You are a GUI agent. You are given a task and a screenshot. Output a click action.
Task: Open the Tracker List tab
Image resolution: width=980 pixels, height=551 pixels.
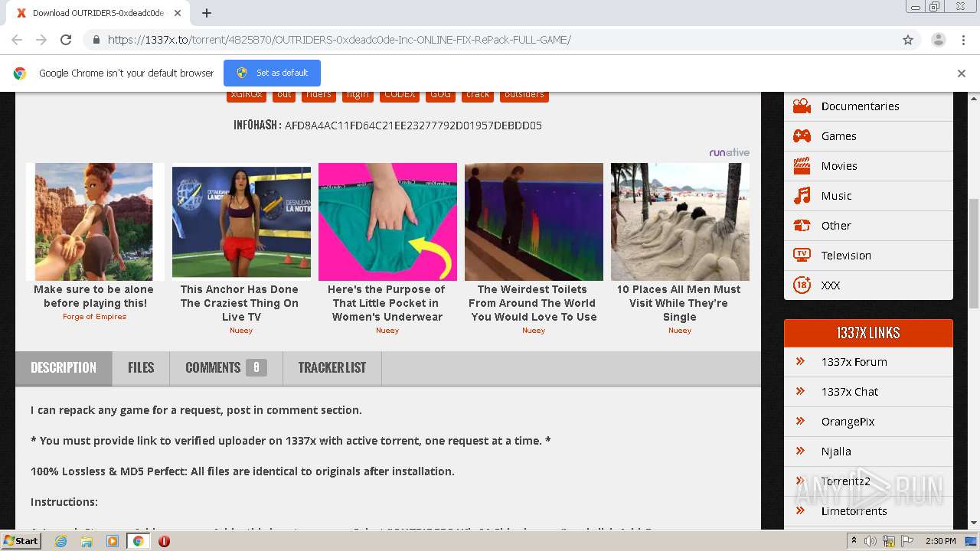[332, 368]
